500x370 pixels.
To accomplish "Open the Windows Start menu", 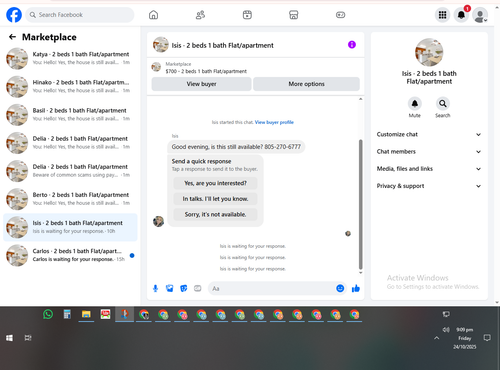I will coord(9,338).
